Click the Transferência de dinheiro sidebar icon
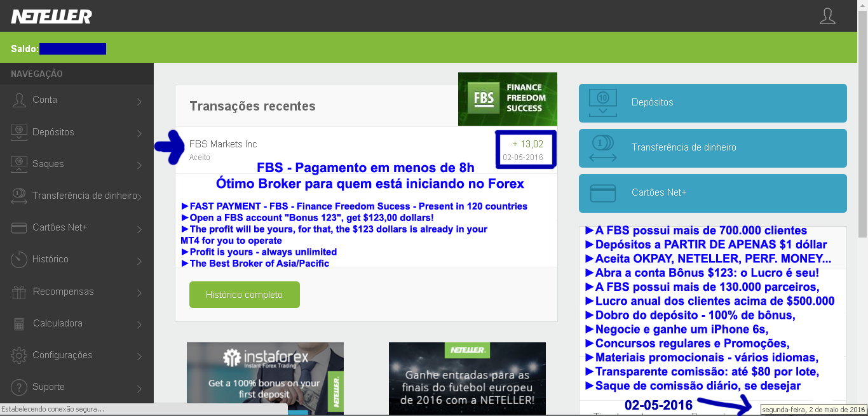The image size is (868, 416). tap(20, 196)
